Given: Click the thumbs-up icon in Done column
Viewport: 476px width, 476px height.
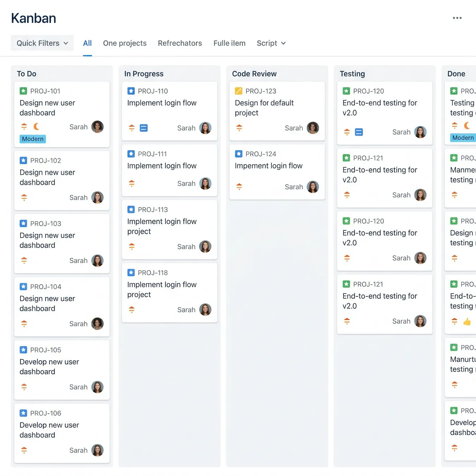Looking at the screenshot, I should click(x=467, y=321).
